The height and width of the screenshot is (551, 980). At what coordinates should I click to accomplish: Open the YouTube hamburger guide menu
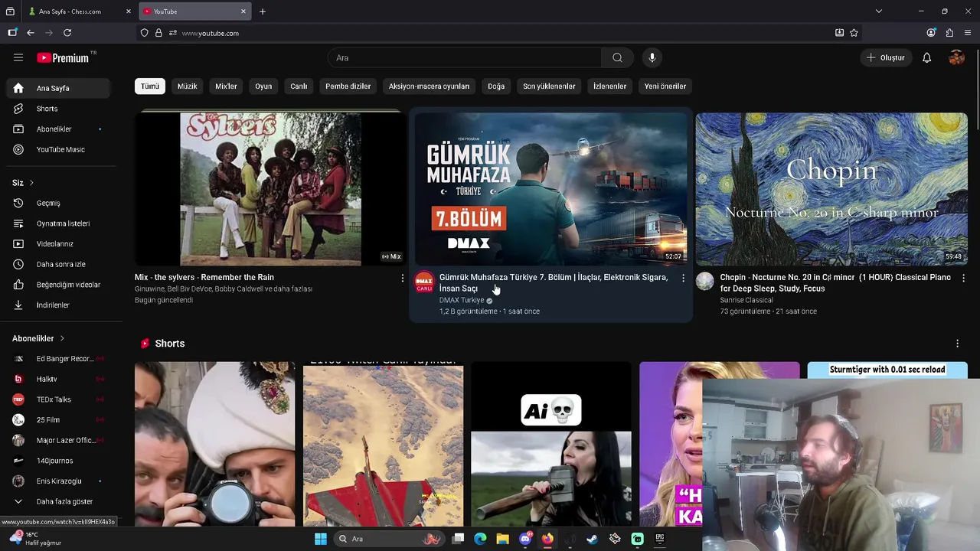(x=18, y=57)
